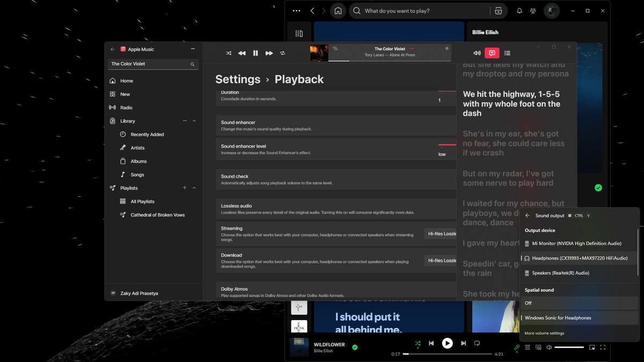Open Spotify profile avatar menu
Screen dimensions: 644x362
click(x=552, y=11)
